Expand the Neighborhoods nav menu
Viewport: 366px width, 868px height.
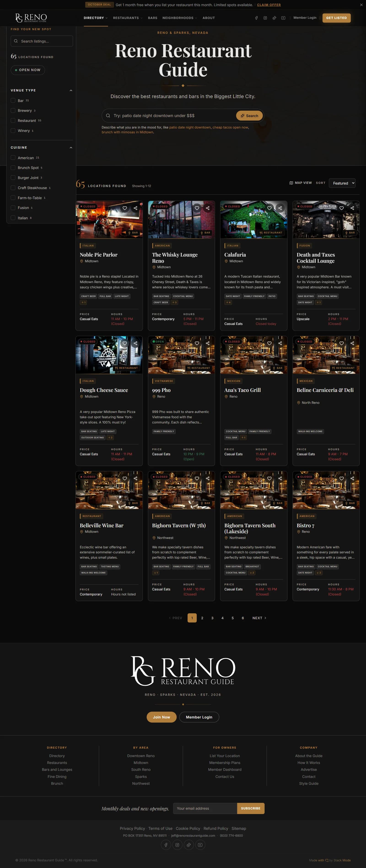pos(180,18)
